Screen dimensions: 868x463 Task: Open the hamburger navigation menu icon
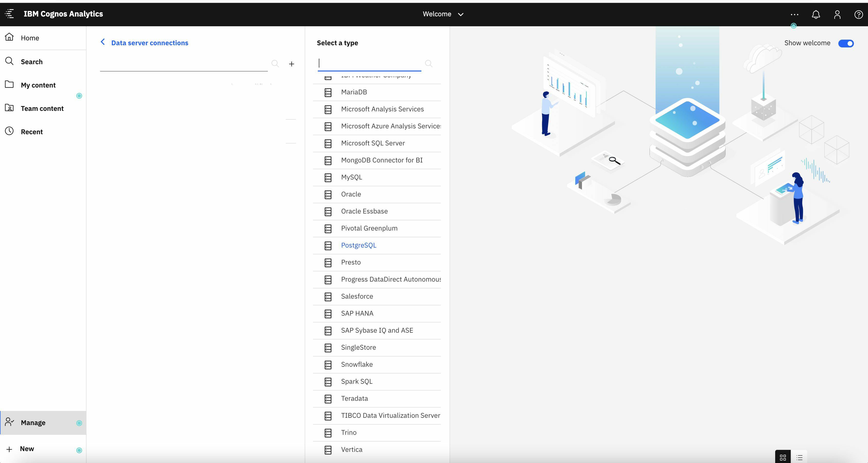9,14
